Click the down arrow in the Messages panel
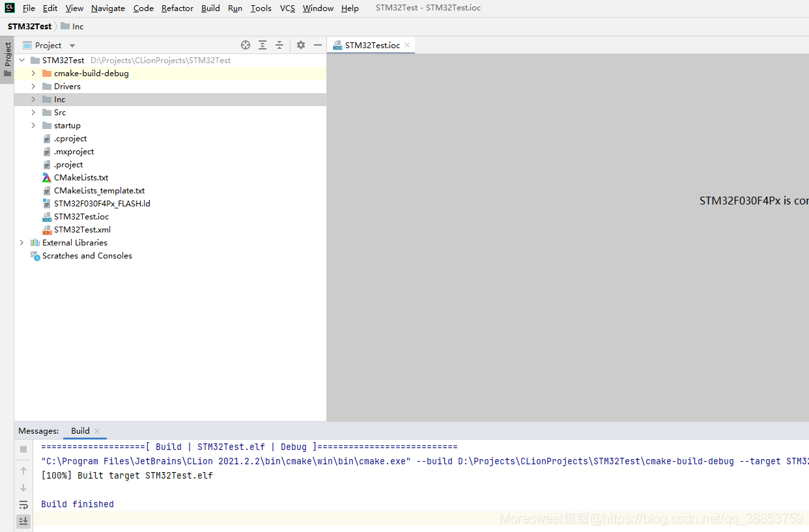The width and height of the screenshot is (809, 532). tap(23, 488)
